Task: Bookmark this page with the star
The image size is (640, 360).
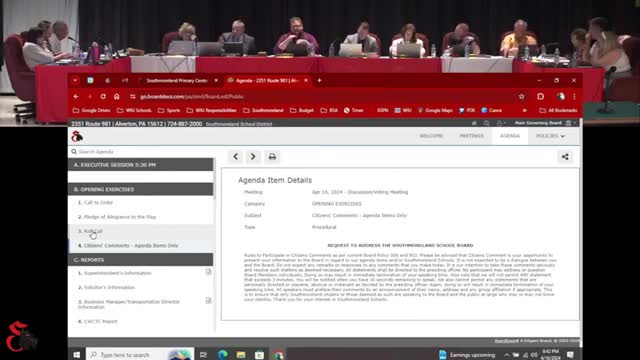Action: [522, 97]
